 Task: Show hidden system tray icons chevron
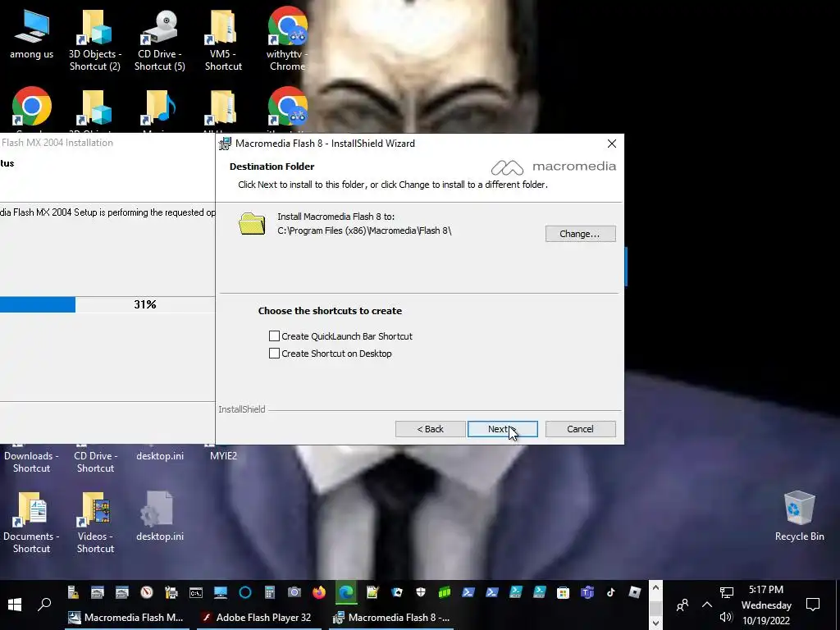coord(706,605)
